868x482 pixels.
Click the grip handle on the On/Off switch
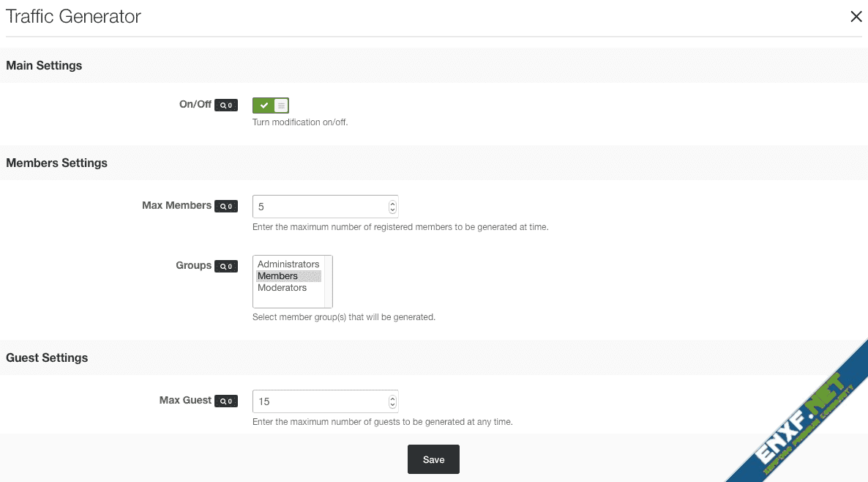tap(281, 105)
